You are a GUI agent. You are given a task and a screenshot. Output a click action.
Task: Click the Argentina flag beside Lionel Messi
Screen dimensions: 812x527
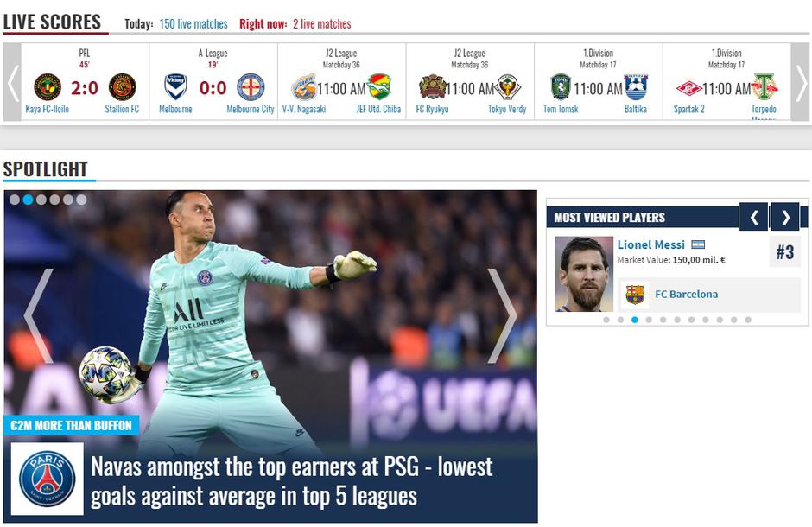pyautogui.click(x=698, y=244)
